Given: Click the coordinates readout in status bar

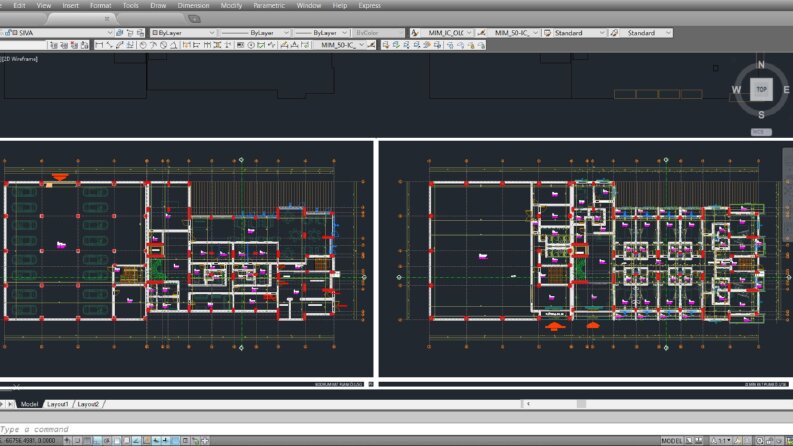Looking at the screenshot, I should [30, 441].
